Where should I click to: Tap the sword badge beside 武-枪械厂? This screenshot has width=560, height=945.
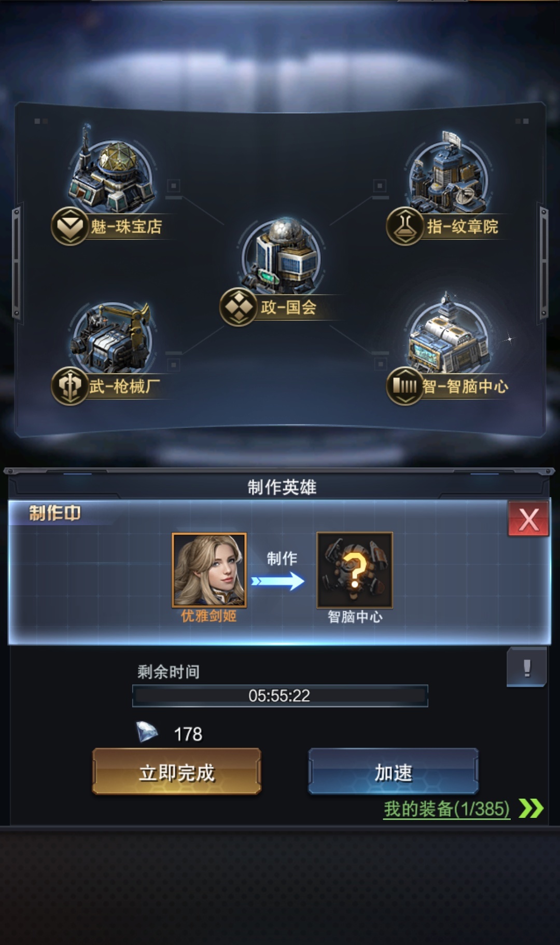(x=69, y=386)
